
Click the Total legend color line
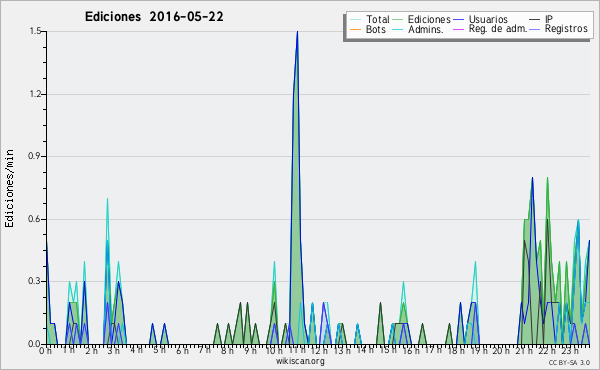[x=355, y=20]
